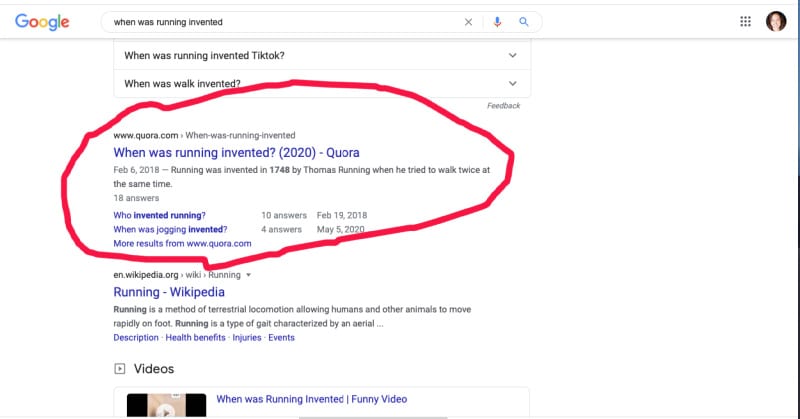Go to Wikipedia Events link
This screenshot has height=419, width=800.
point(281,337)
